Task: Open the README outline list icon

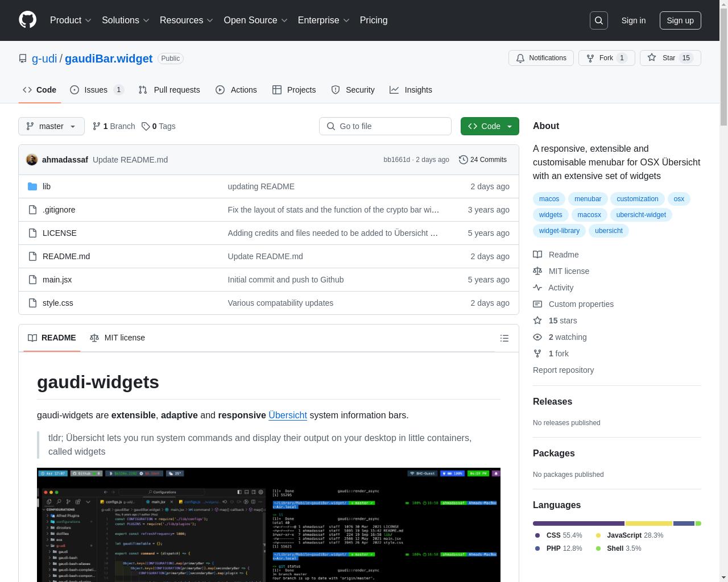Action: pyautogui.click(x=504, y=338)
